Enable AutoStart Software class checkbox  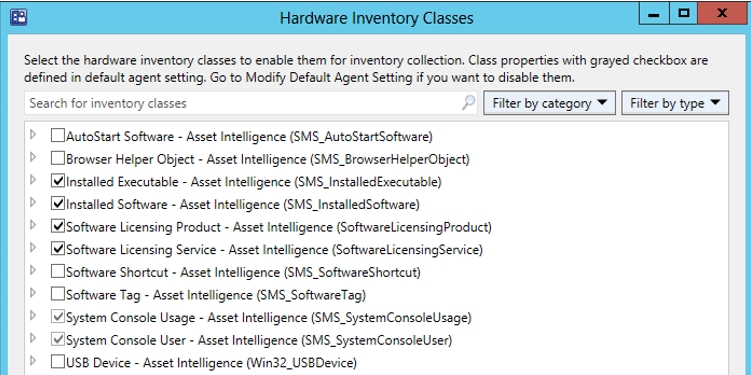click(x=57, y=136)
